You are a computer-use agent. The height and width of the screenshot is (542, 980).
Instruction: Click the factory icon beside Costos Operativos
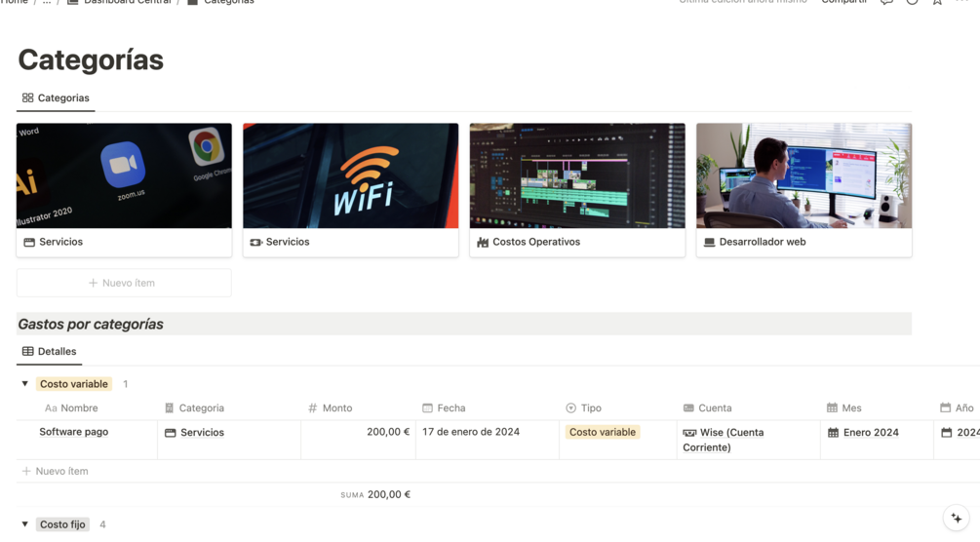(483, 242)
